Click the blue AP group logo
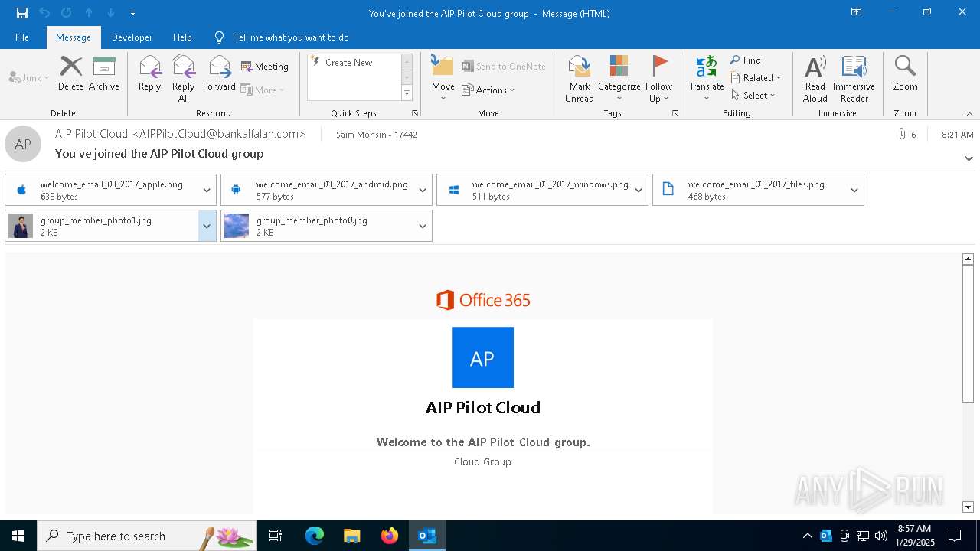The image size is (980, 551). [x=483, y=357]
